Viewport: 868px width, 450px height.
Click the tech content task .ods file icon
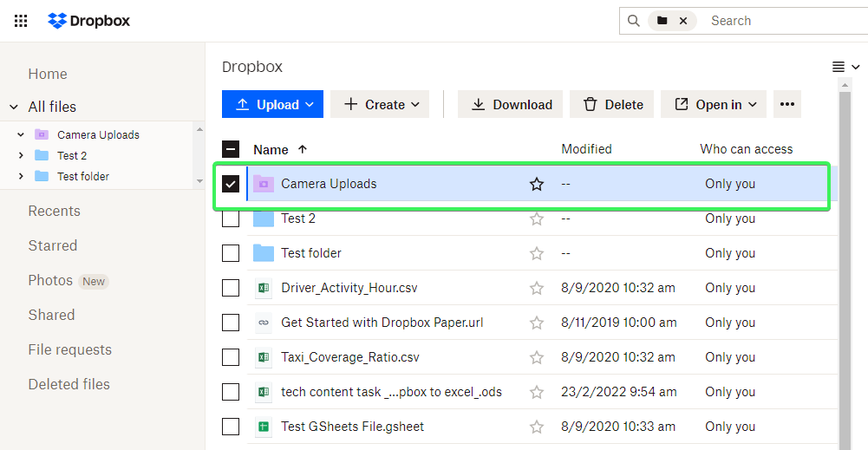pos(264,392)
